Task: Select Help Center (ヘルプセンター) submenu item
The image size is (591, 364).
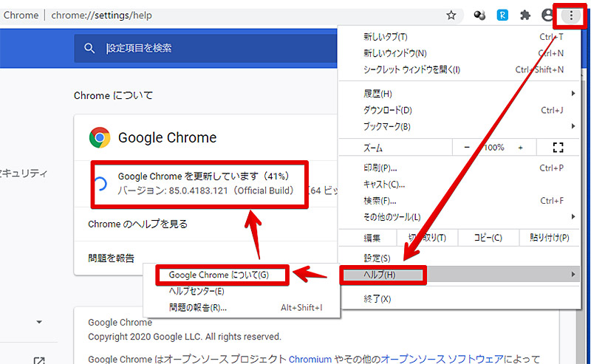Action: click(x=242, y=292)
